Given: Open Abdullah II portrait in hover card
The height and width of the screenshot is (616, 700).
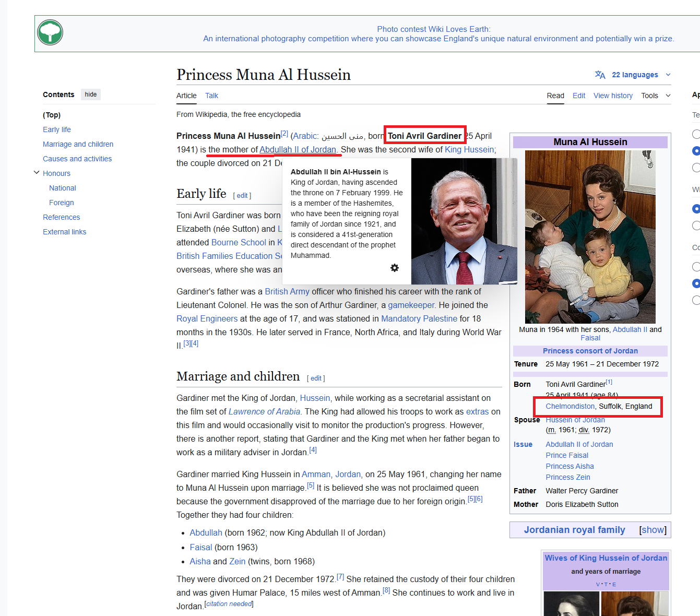Looking at the screenshot, I should click(464, 221).
